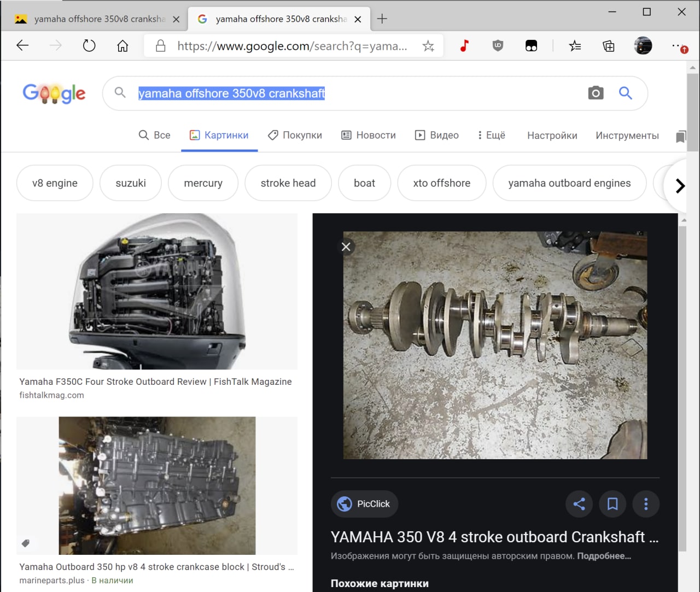The width and height of the screenshot is (700, 592).
Task: Filter by the v8 engine chip
Action: [55, 183]
